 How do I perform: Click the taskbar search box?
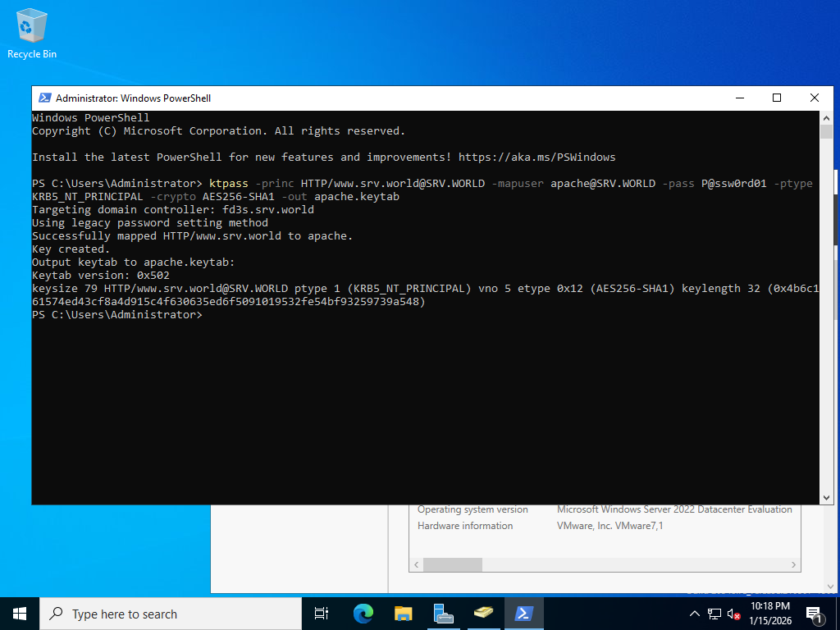coord(171,614)
